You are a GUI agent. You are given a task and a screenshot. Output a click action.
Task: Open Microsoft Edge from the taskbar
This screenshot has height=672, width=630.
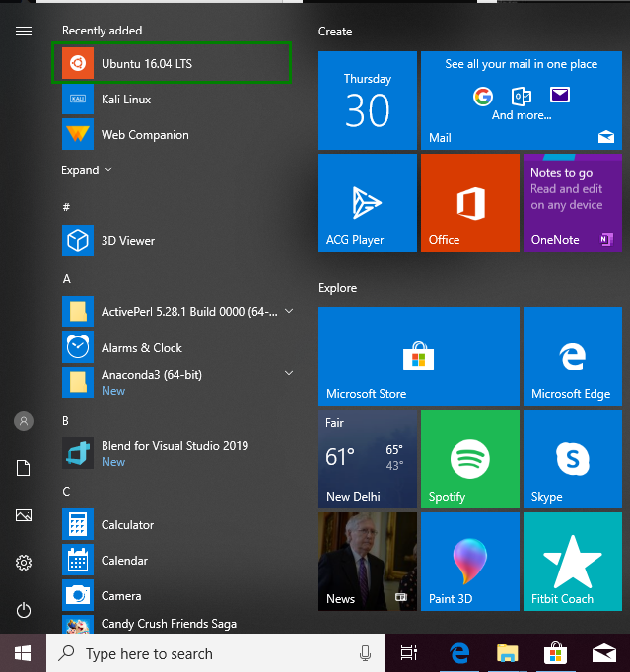(459, 653)
